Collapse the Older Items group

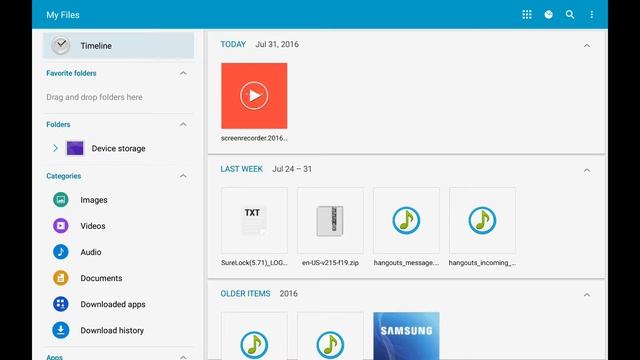pyautogui.click(x=587, y=294)
